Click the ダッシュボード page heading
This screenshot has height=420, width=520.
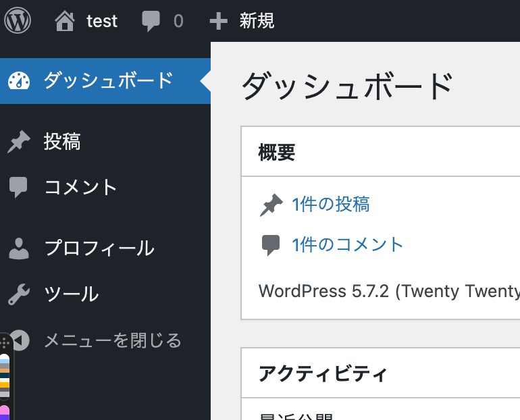pyautogui.click(x=347, y=86)
